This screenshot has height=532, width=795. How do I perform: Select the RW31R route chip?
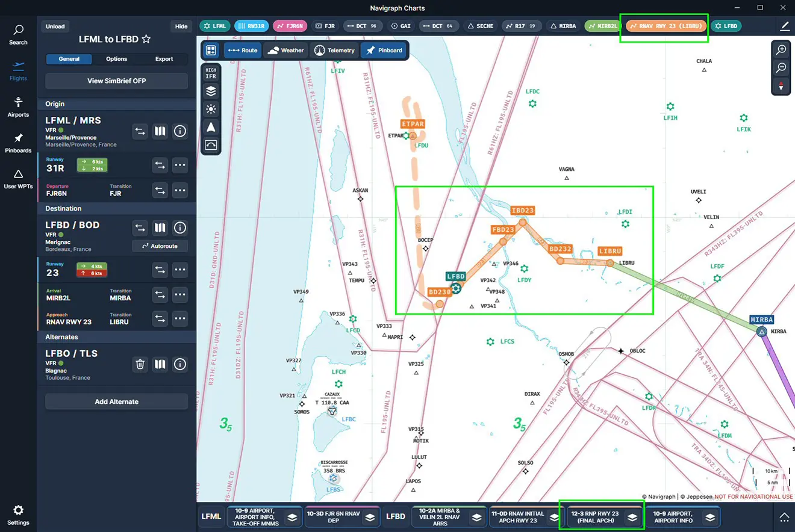coord(251,26)
